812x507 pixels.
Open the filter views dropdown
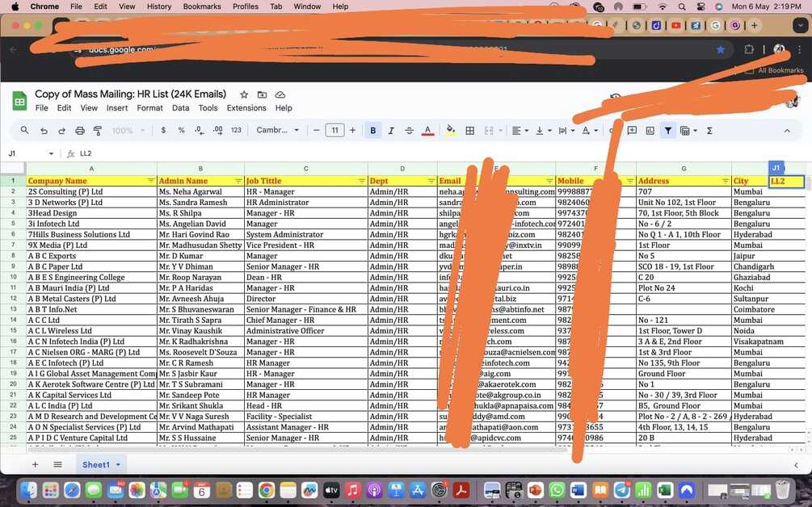688,131
